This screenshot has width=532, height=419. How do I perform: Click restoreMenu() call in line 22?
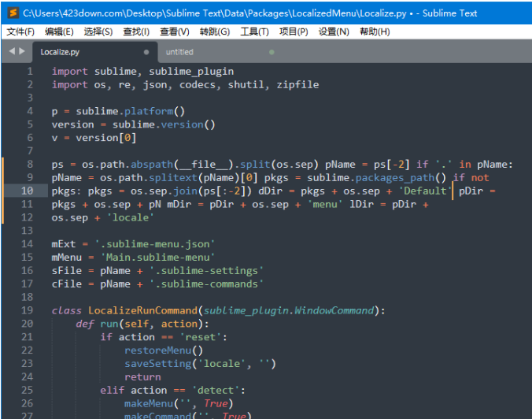tap(164, 350)
